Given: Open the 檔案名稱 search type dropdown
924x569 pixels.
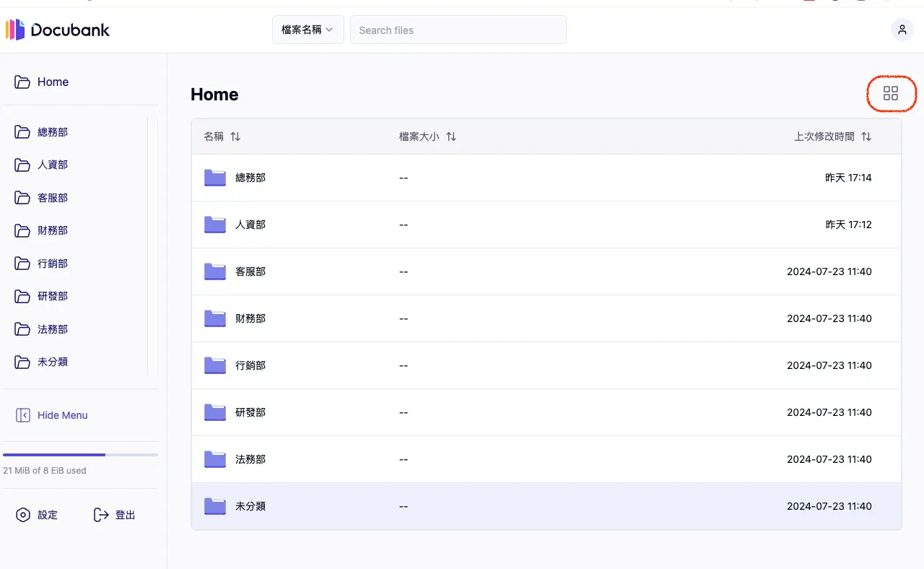Looking at the screenshot, I should point(308,30).
